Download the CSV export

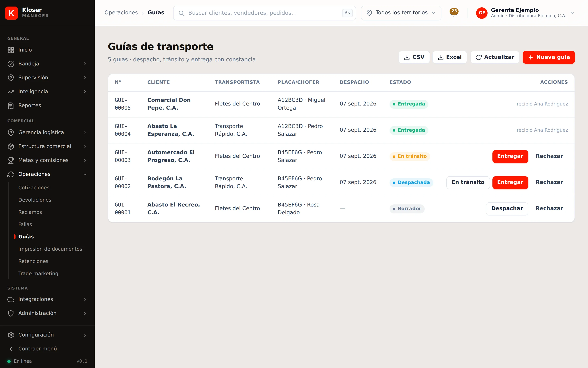[x=414, y=57]
